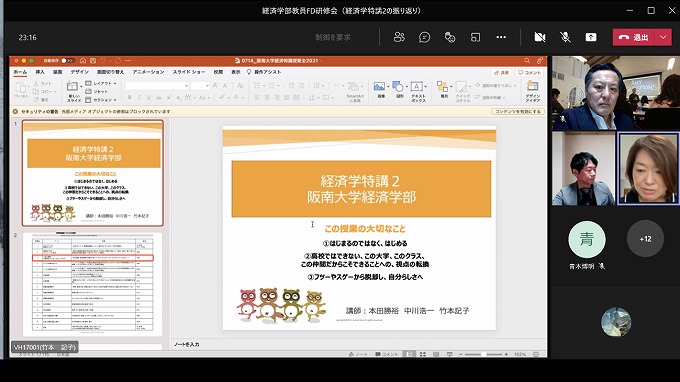Expand the dropdown arrow beside 退出
680x382 pixels.
[x=663, y=37]
